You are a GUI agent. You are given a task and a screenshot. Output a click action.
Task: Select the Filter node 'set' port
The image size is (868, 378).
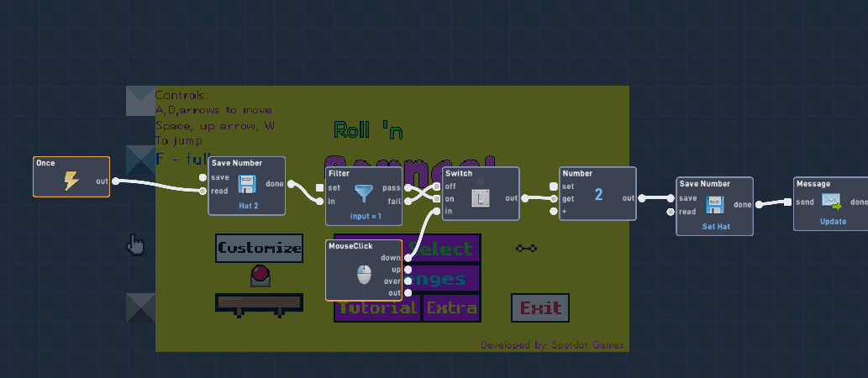pyautogui.click(x=319, y=187)
